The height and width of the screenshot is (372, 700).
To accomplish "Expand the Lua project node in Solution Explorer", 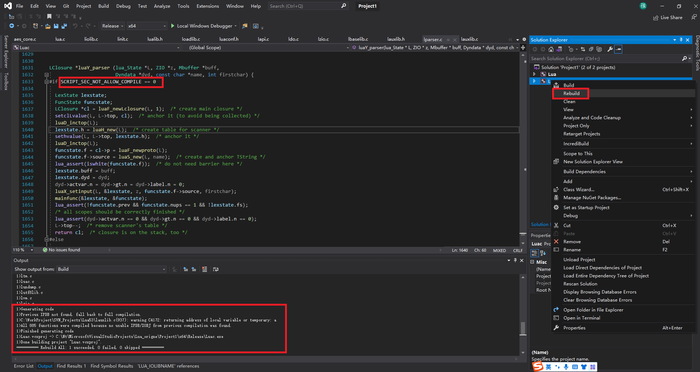I will 535,74.
